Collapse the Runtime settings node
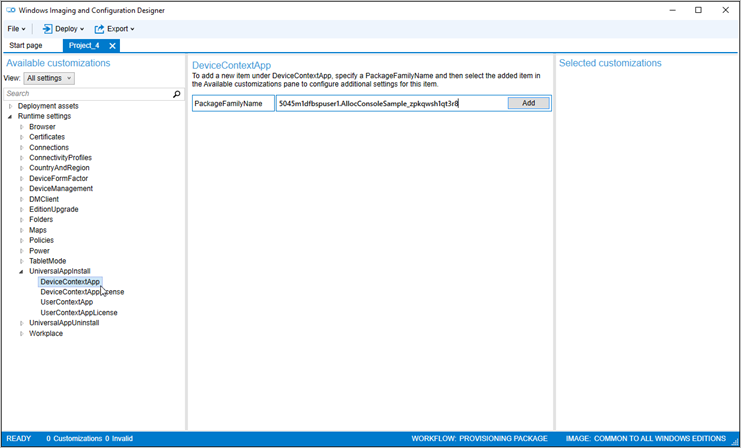 [x=10, y=116]
